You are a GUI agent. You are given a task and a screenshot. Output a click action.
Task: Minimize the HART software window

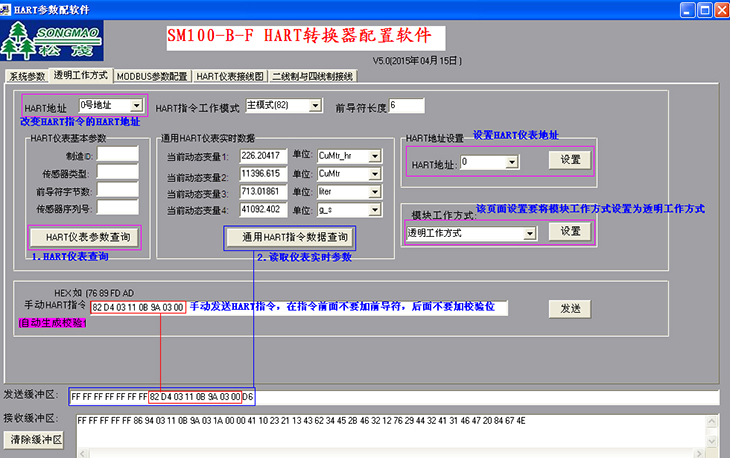pos(688,10)
